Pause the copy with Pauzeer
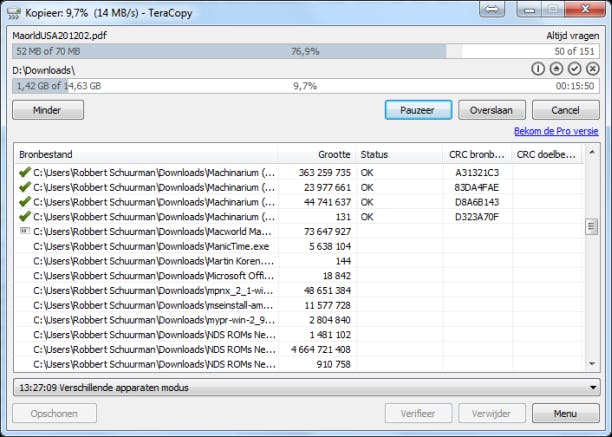The image size is (612, 437). click(x=418, y=110)
